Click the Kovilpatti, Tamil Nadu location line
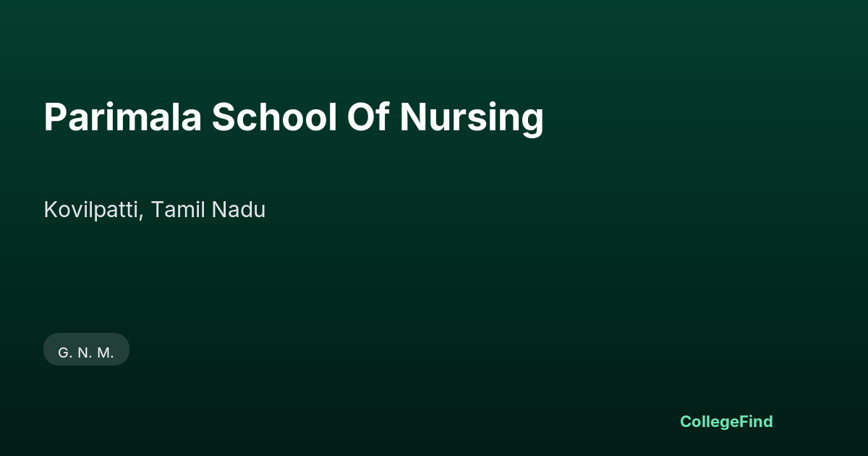Image resolution: width=868 pixels, height=456 pixels. point(155,210)
